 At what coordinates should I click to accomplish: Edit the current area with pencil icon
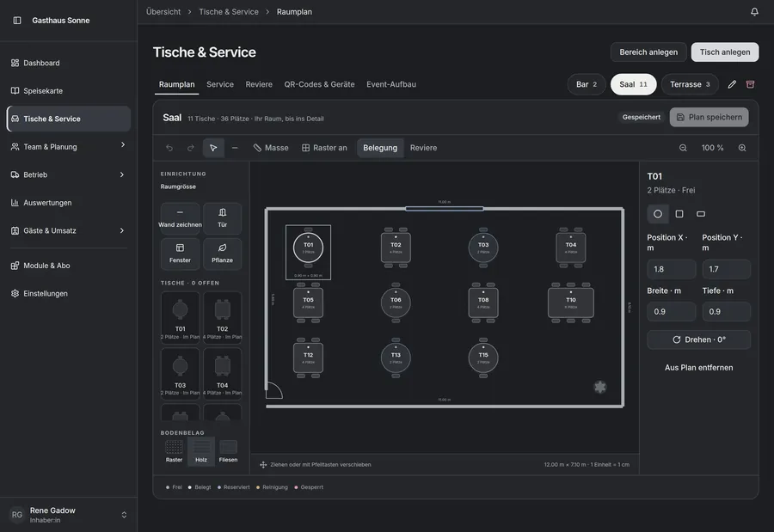[x=732, y=84]
